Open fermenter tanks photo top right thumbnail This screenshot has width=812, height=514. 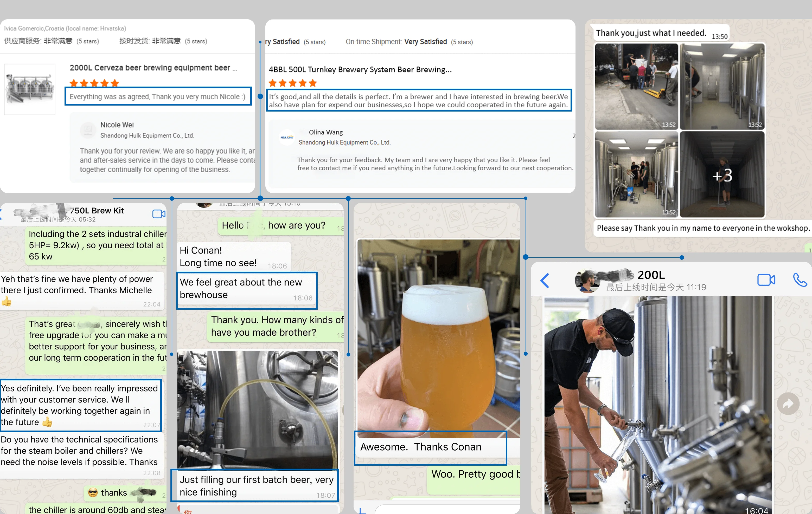722,86
